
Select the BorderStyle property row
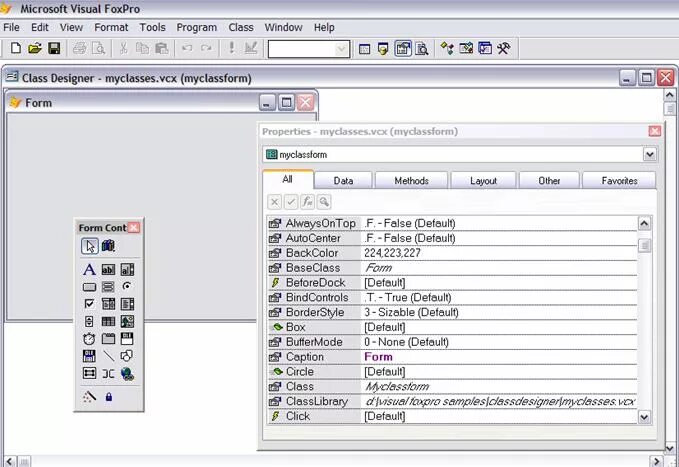[x=452, y=312]
